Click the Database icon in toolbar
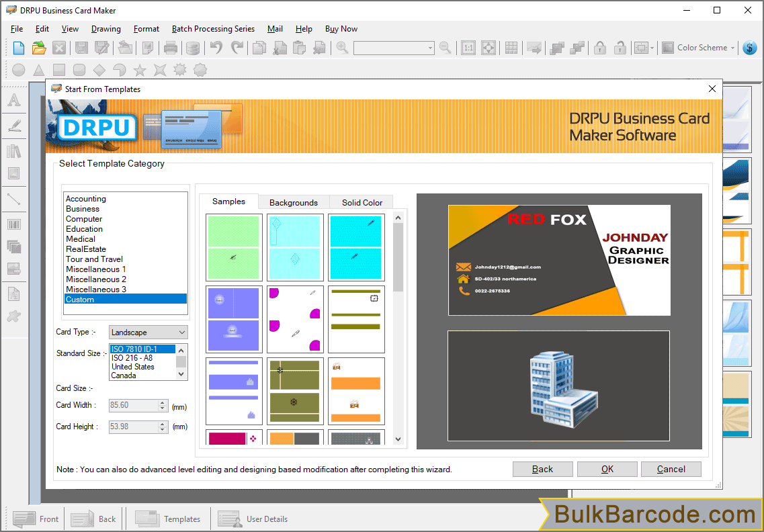This screenshot has width=764, height=532. pyautogui.click(x=193, y=48)
